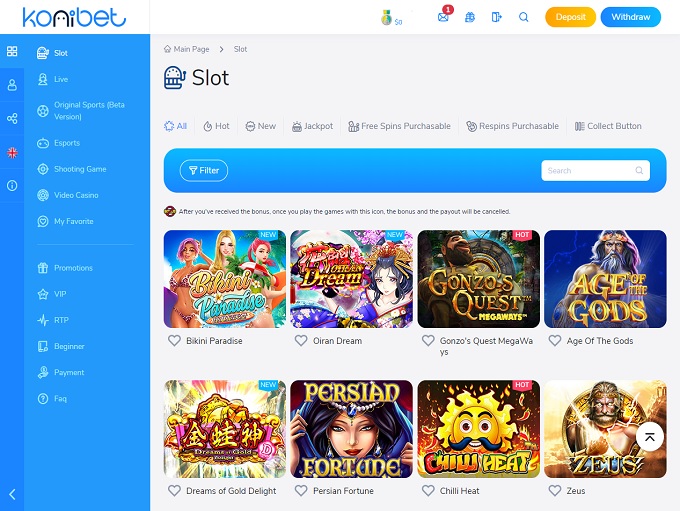
Task: Click the orange Deposit button
Action: point(570,17)
